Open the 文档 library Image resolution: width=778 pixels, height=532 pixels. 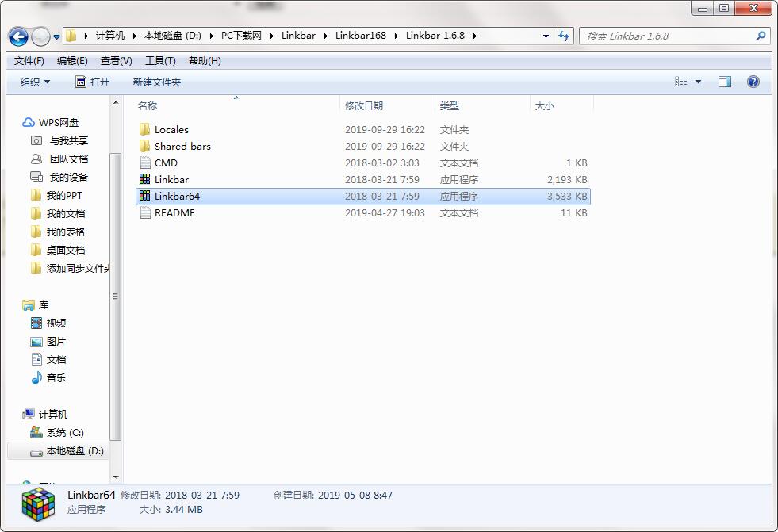pos(48,359)
